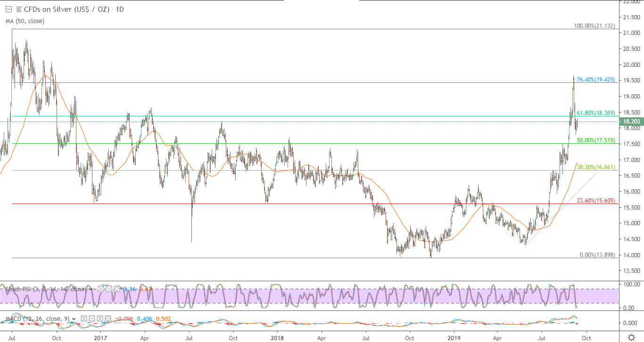The height and width of the screenshot is (342, 644).
Task: Collapse the chart legend with the minus box
Action: click(x=8, y=9)
